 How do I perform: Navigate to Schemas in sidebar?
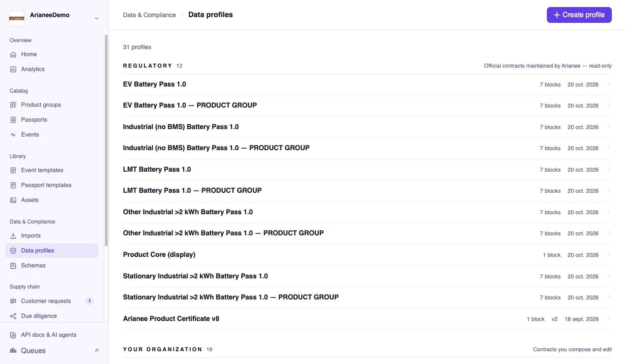pos(52,266)
